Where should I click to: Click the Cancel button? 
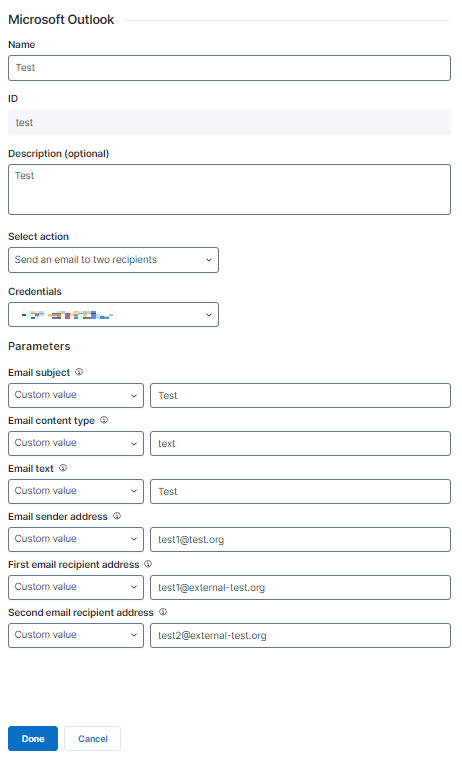pyautogui.click(x=93, y=739)
